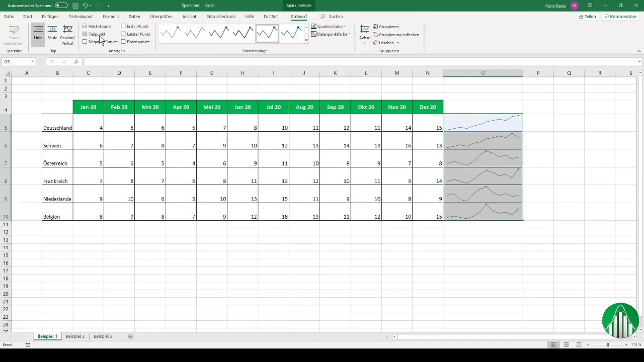Expand the formula bar
Viewport: 644px width, 362px height.
coord(639,61)
